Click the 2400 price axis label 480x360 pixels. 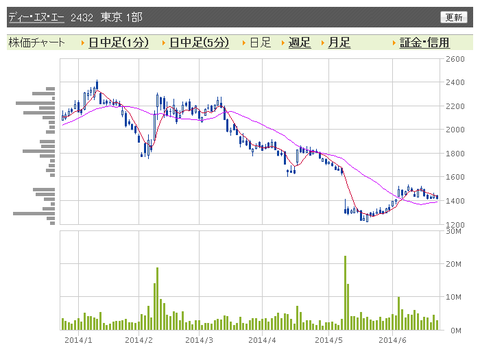coord(455,82)
